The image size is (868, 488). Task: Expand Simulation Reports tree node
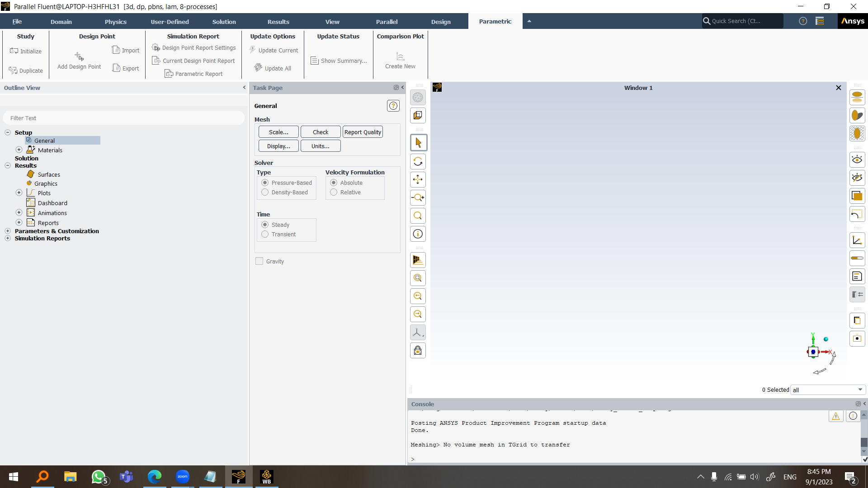click(8, 238)
